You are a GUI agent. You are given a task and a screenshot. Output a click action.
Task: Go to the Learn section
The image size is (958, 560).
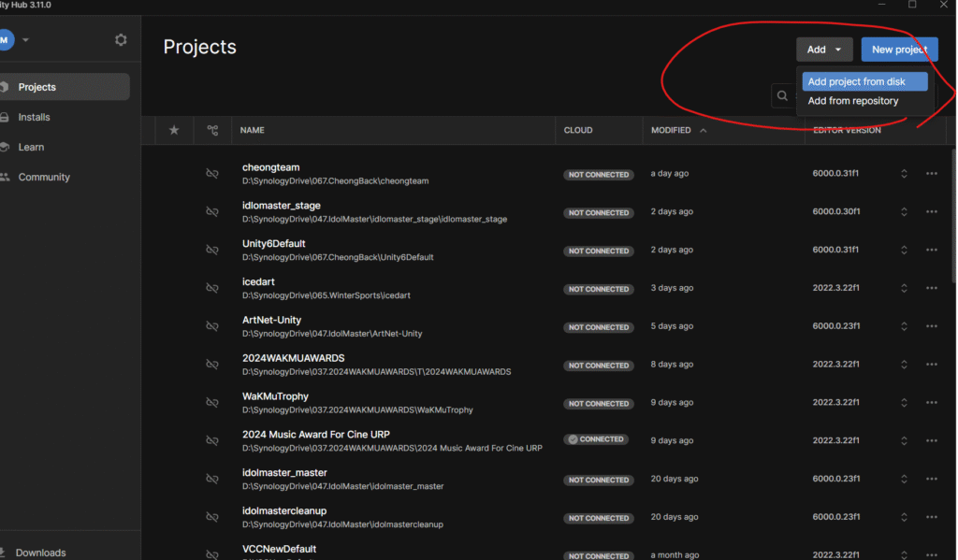tap(31, 147)
